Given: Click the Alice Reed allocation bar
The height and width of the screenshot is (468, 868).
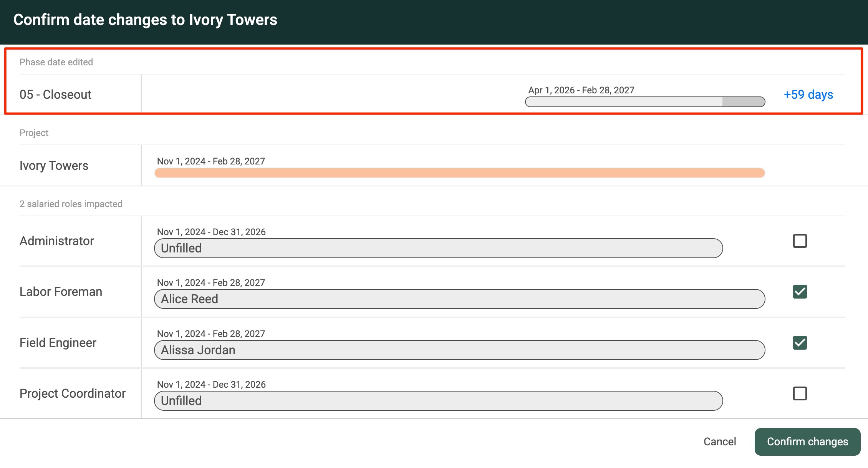Looking at the screenshot, I should coord(459,299).
